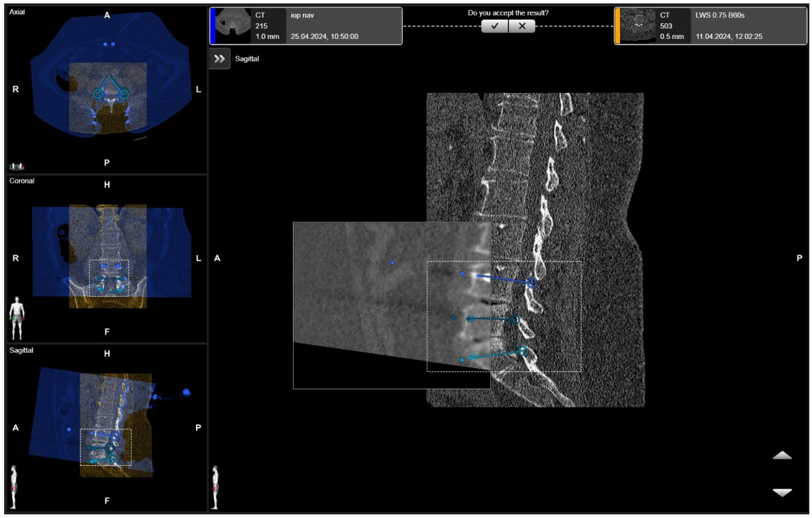
Task: Click the date "25.04.2024, 10:50:00"
Action: [x=325, y=36]
